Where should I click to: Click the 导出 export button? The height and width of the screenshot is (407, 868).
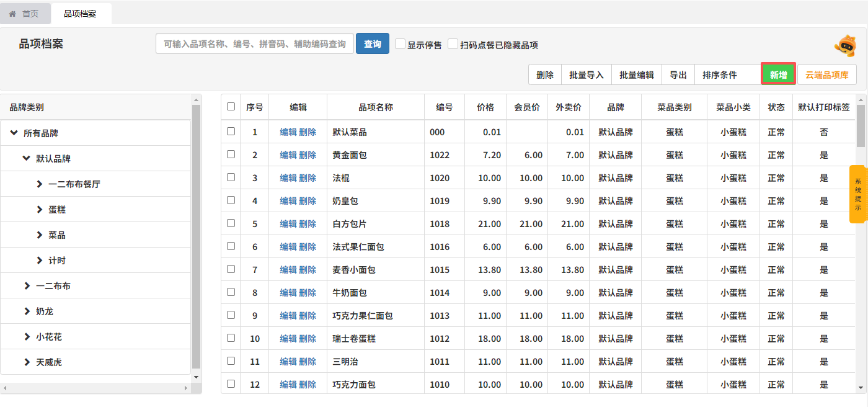(x=678, y=74)
